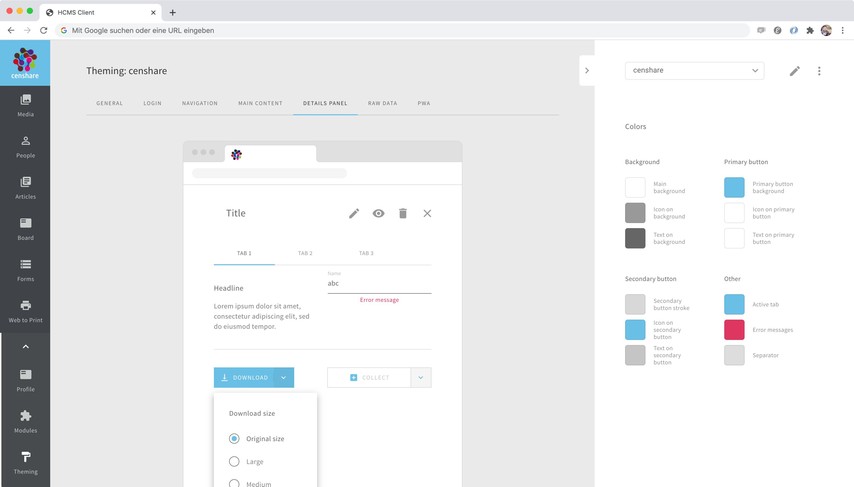Screen dimensions: 854x487
Task: Click the browser address bar
Action: (402, 31)
